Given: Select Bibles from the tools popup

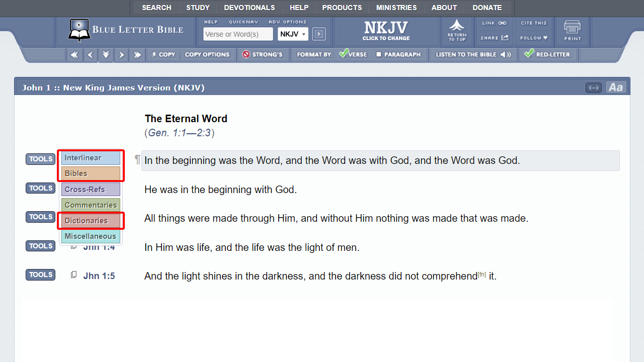Looking at the screenshot, I should (x=91, y=173).
